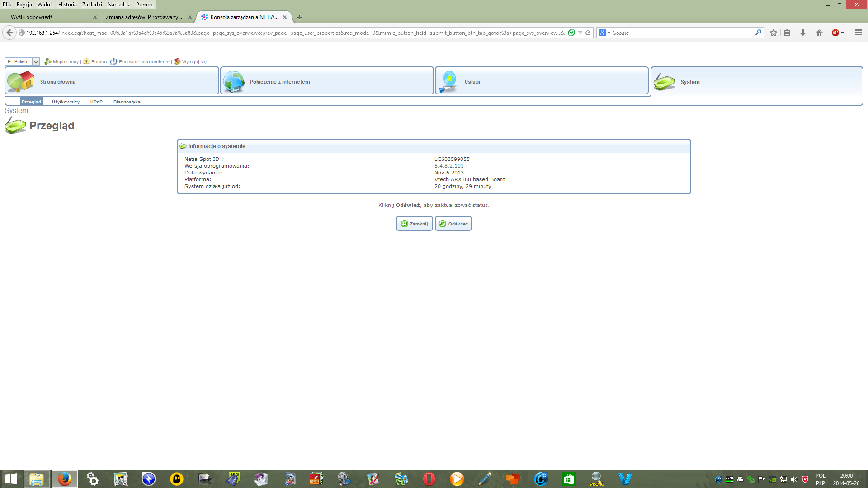Click the Usługi disc icon

449,81
